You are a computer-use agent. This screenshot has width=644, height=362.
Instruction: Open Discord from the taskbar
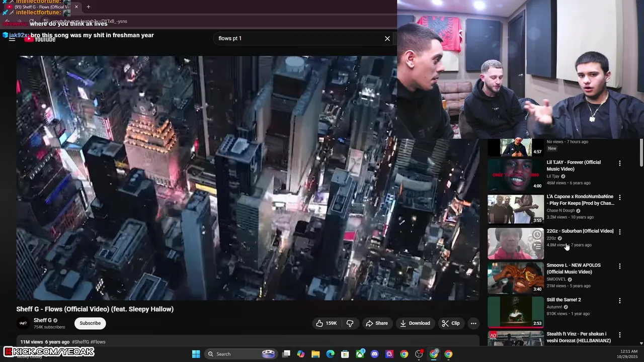coord(375,354)
